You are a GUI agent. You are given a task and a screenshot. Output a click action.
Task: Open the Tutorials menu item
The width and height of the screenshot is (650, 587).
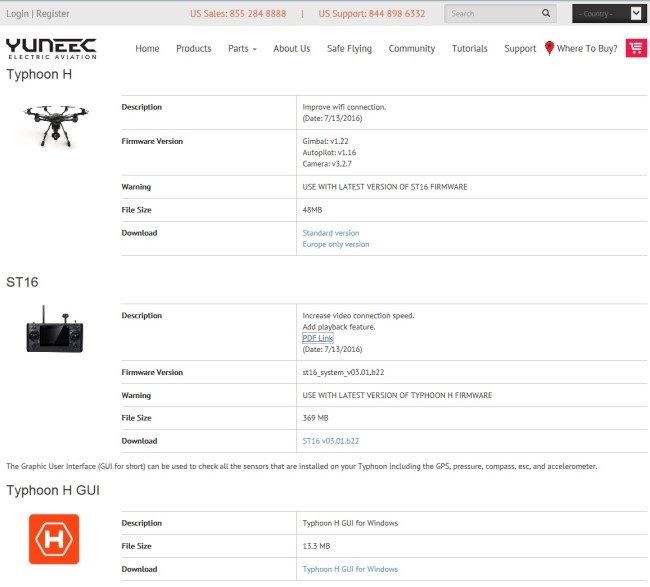tap(469, 49)
